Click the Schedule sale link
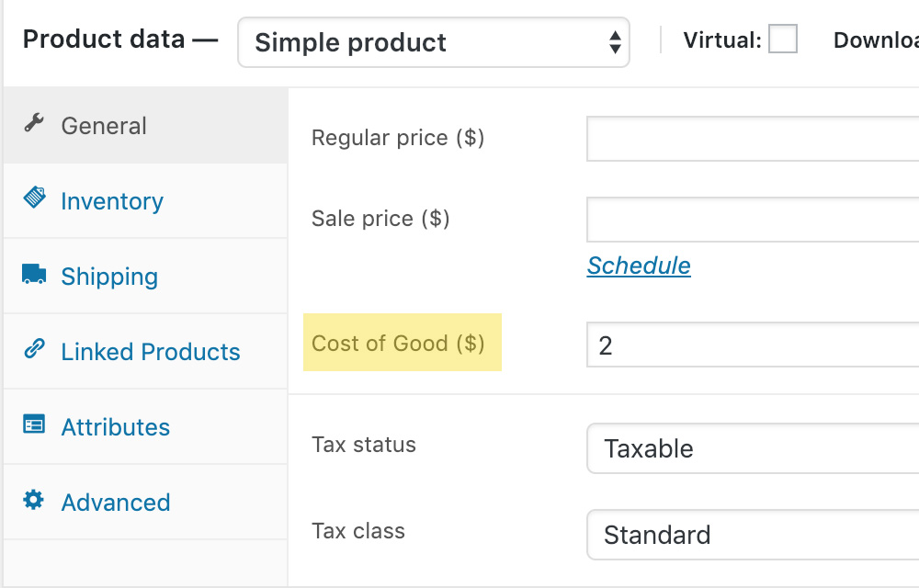The image size is (919, 588). pos(639,266)
